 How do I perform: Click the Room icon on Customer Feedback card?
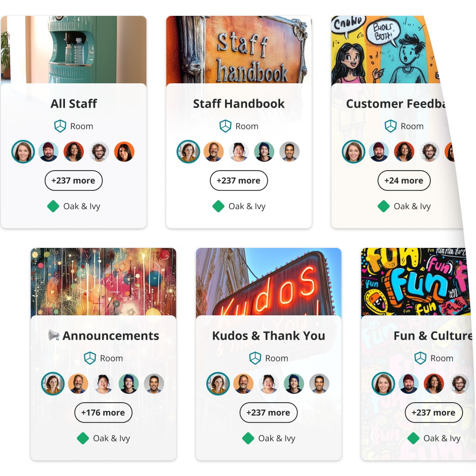click(x=390, y=126)
